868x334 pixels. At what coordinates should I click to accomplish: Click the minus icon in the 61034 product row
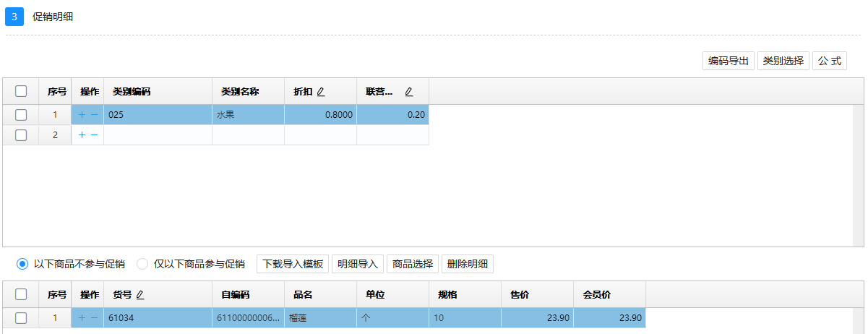pyautogui.click(x=94, y=317)
